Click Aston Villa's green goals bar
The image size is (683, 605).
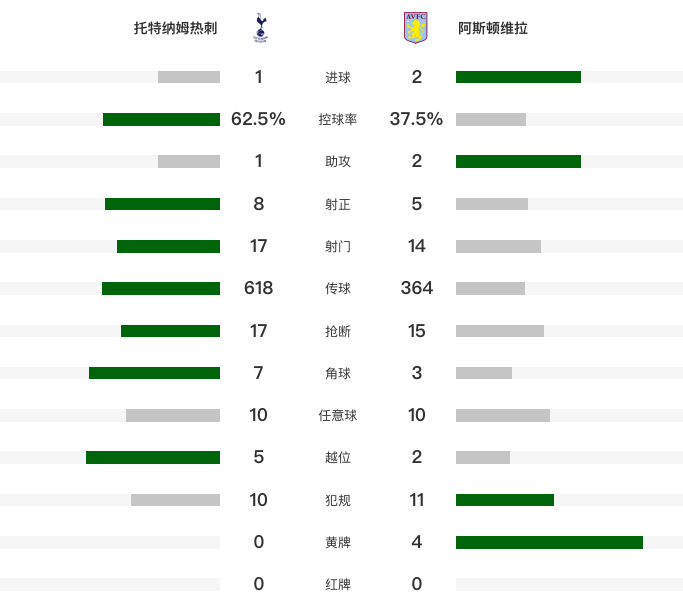coord(518,77)
